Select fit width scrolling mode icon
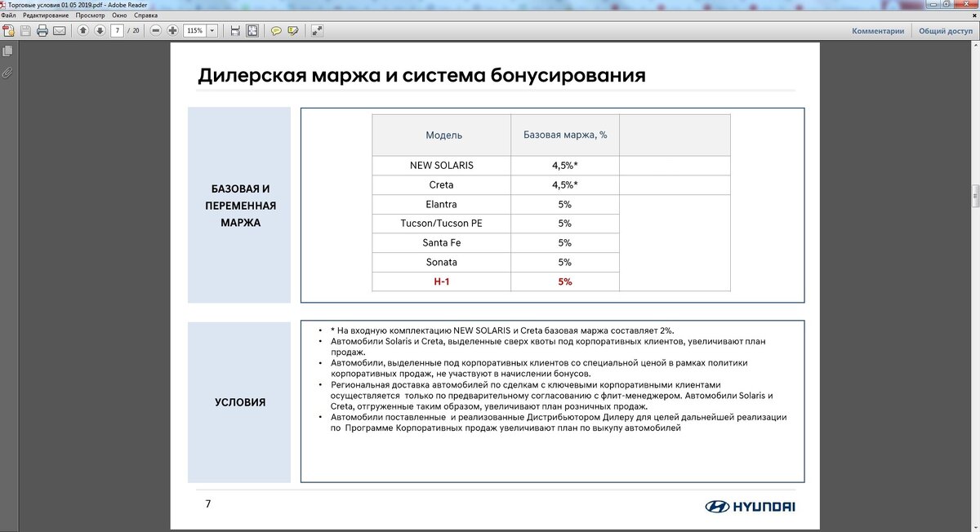Image resolution: width=980 pixels, height=532 pixels. point(236,31)
